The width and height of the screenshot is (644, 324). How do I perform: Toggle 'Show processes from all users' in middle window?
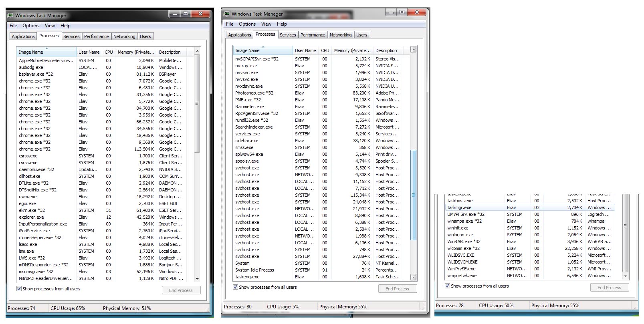pos(235,287)
